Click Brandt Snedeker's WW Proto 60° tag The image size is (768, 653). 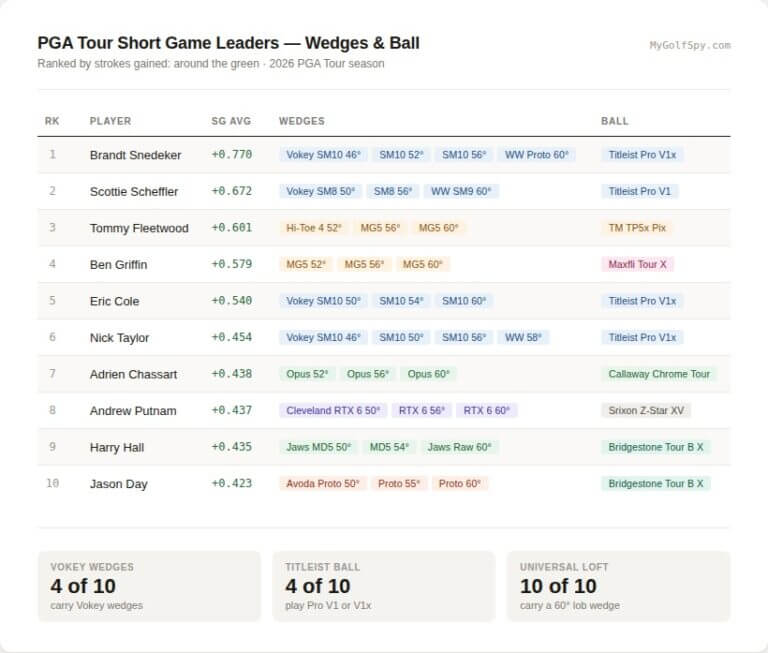(x=536, y=155)
